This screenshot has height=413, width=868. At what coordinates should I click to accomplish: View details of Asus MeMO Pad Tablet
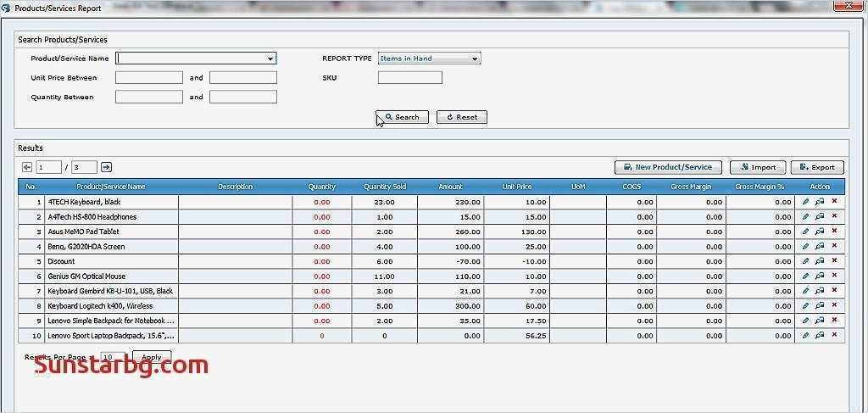[820, 232]
